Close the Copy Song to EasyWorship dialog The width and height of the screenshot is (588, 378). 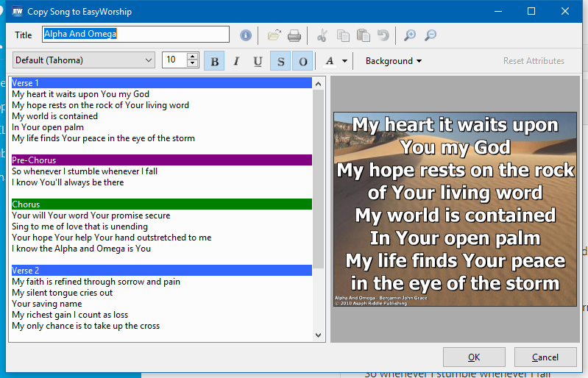pyautogui.click(x=565, y=11)
